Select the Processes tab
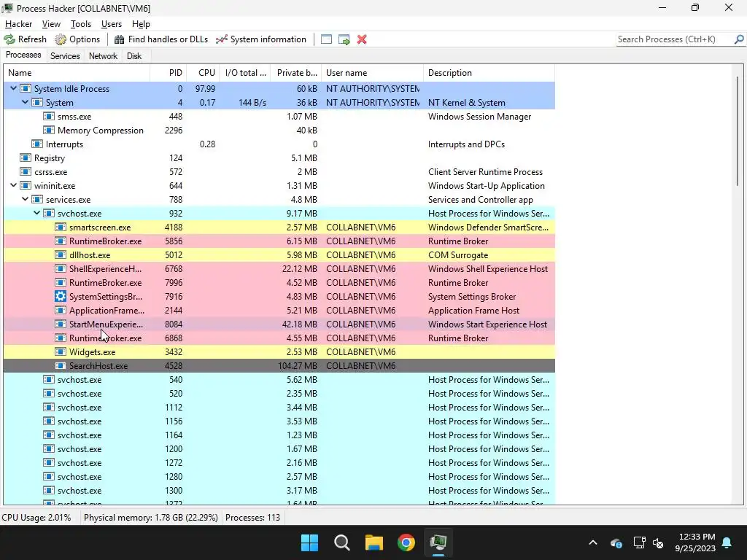This screenshot has width=747, height=560. (23, 55)
